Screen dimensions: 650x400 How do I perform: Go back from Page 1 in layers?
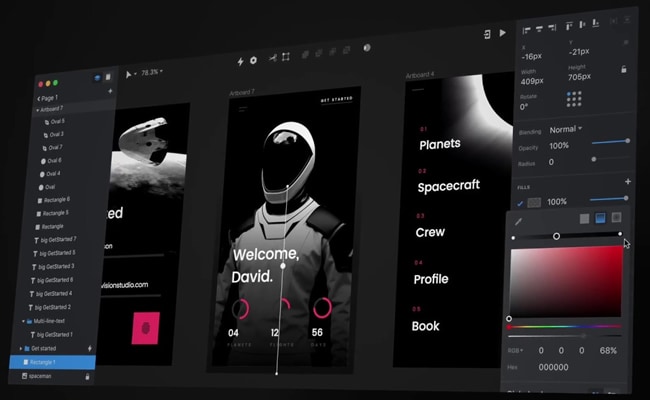tap(38, 99)
